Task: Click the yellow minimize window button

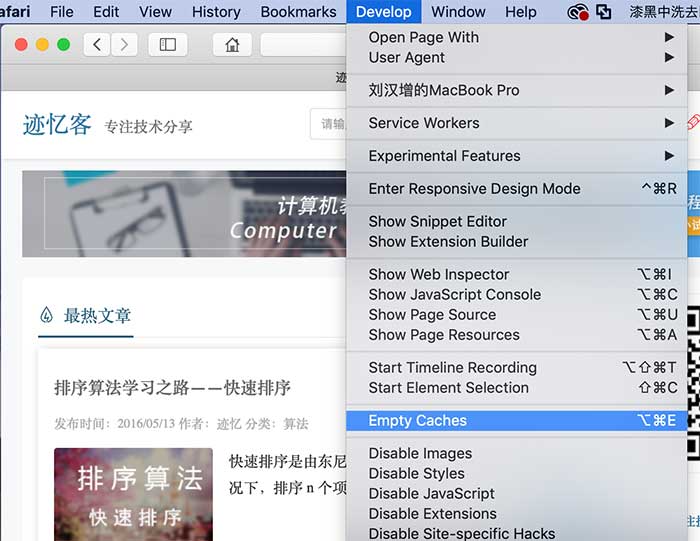Action: pos(42,45)
